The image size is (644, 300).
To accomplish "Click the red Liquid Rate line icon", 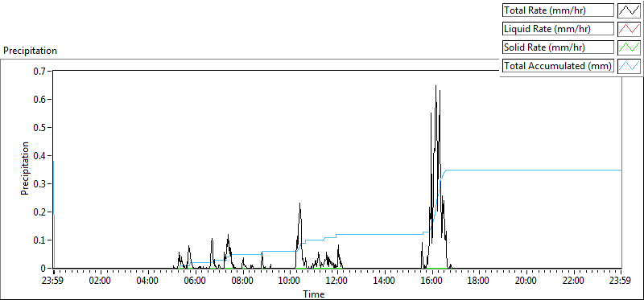I will (630, 29).
